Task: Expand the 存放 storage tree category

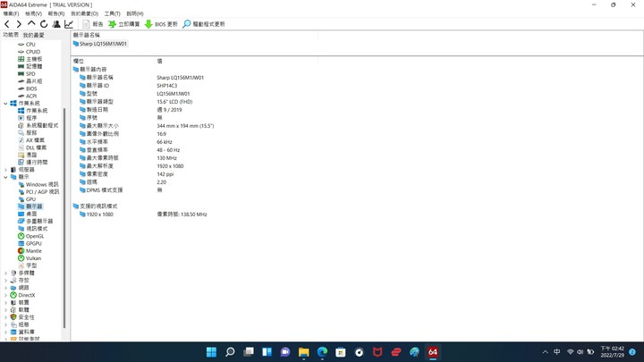Action: pyautogui.click(x=5, y=281)
